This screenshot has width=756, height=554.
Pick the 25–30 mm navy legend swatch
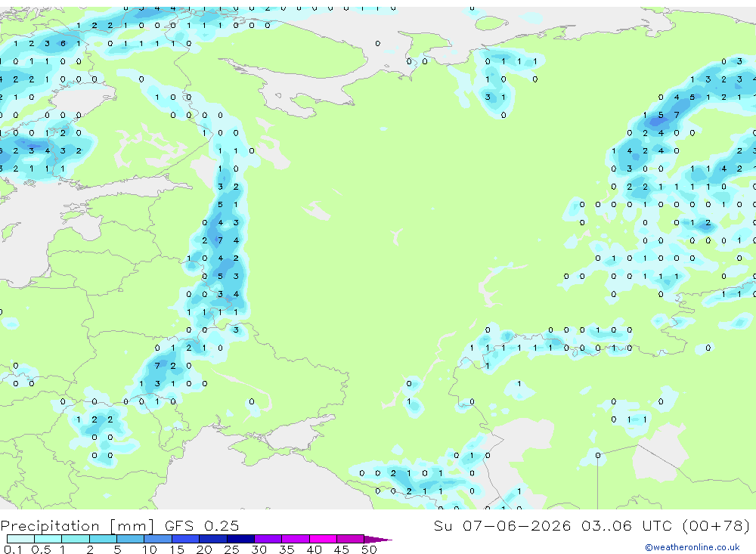click(241, 539)
